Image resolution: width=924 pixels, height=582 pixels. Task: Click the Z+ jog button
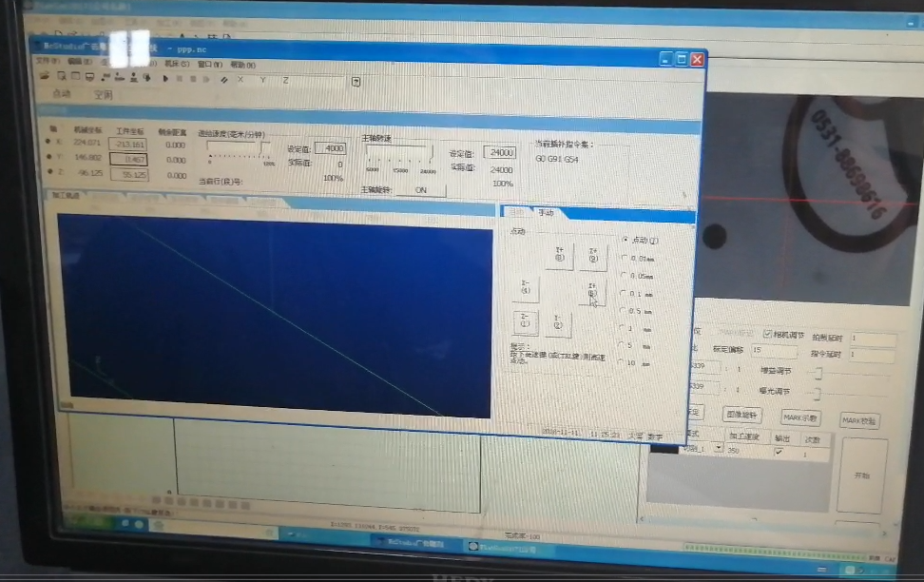pos(592,256)
